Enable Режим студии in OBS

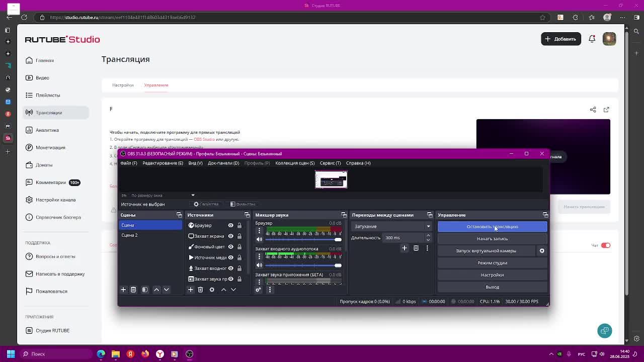[x=492, y=263]
